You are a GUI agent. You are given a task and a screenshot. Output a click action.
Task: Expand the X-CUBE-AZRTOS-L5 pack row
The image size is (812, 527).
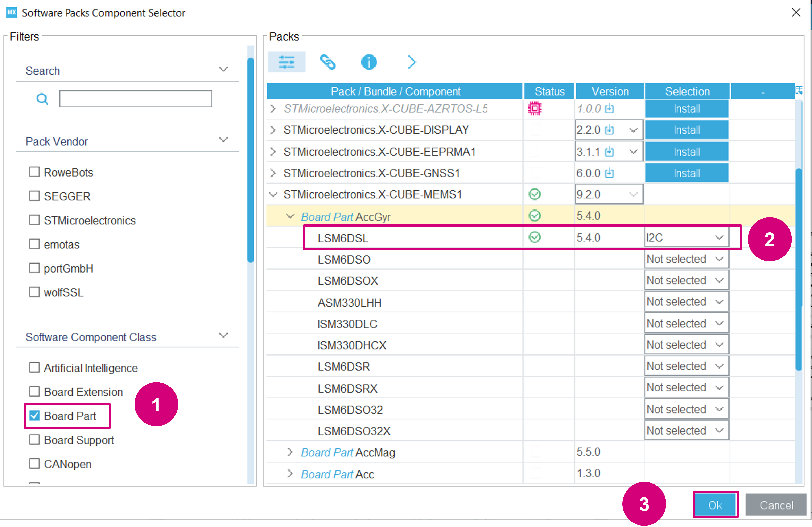point(273,109)
